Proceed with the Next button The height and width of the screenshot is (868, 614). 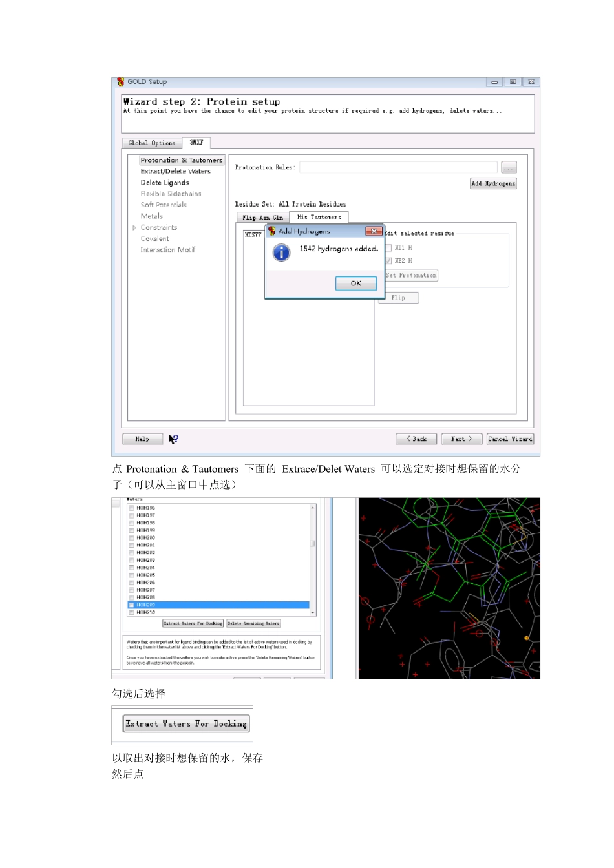point(461,439)
